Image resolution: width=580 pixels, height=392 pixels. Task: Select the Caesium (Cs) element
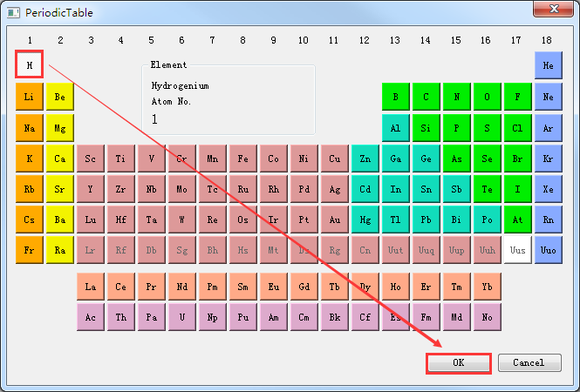coord(30,220)
